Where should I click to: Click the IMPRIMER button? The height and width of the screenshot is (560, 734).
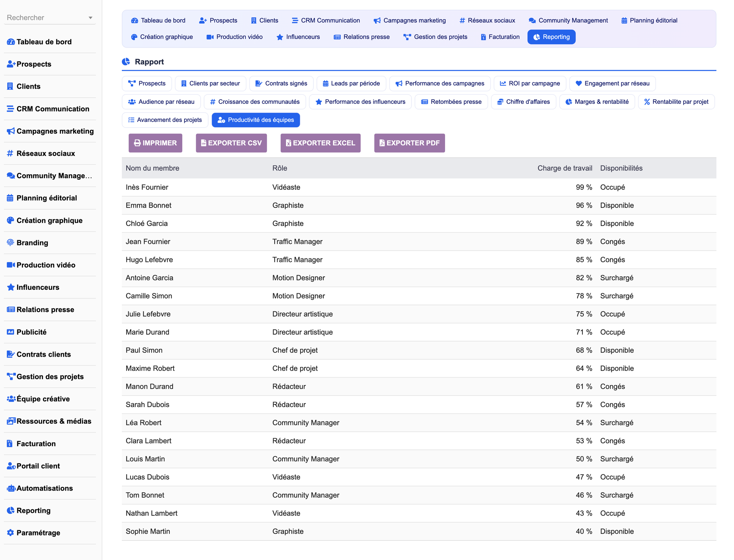point(155,143)
